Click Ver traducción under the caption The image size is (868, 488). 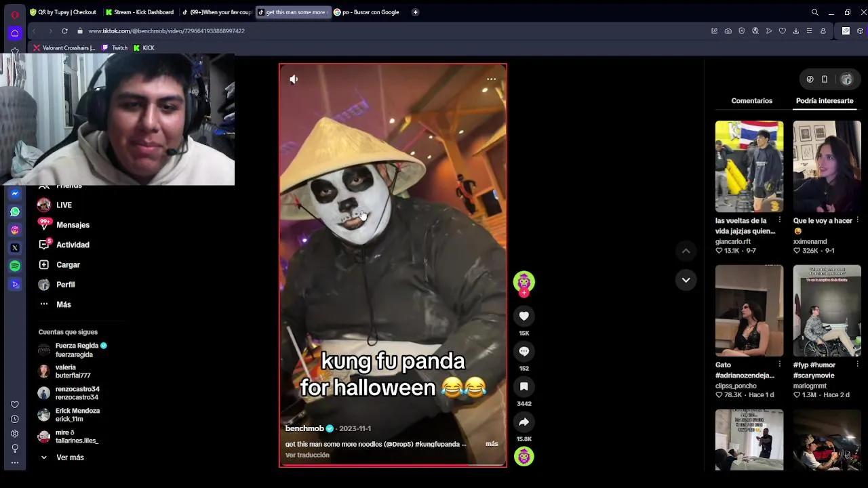click(307, 455)
